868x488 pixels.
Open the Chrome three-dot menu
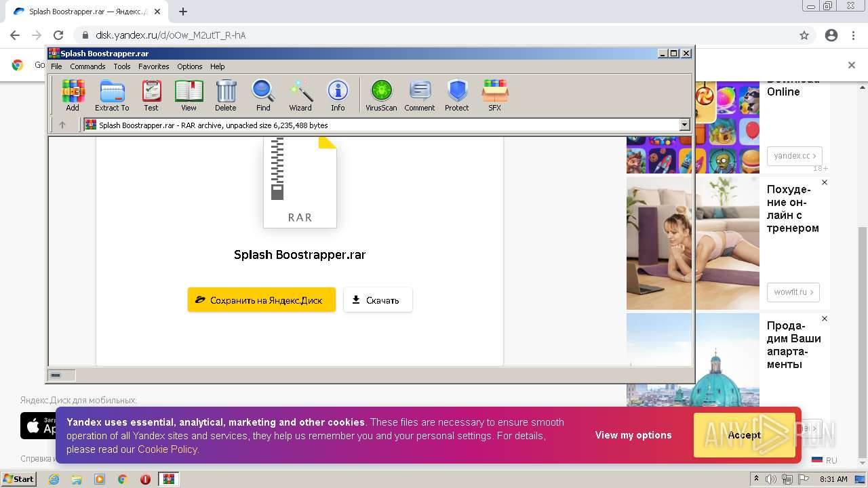(853, 35)
